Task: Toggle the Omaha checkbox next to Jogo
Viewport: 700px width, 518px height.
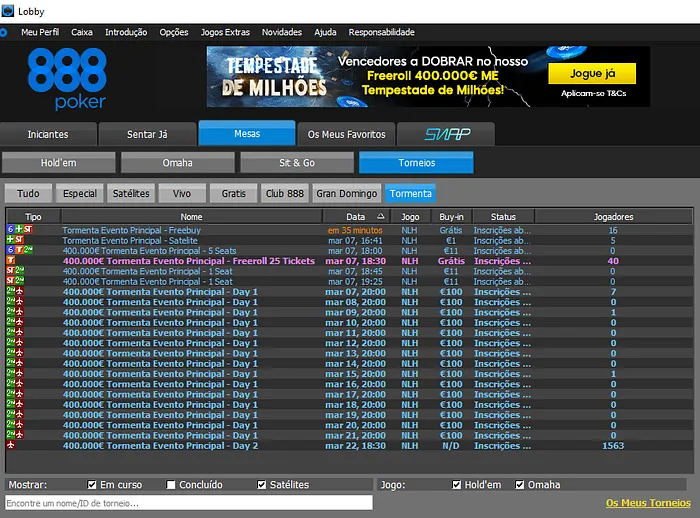Action: tap(520, 485)
